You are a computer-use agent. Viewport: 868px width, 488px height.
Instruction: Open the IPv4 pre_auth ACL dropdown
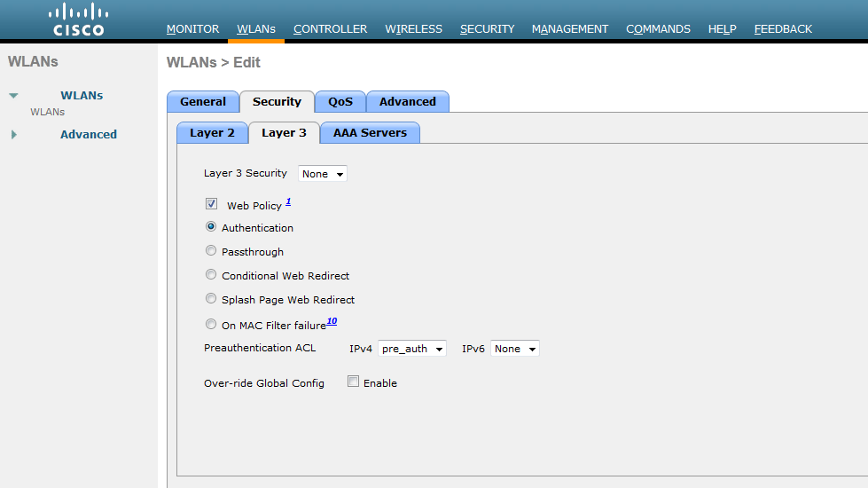412,349
